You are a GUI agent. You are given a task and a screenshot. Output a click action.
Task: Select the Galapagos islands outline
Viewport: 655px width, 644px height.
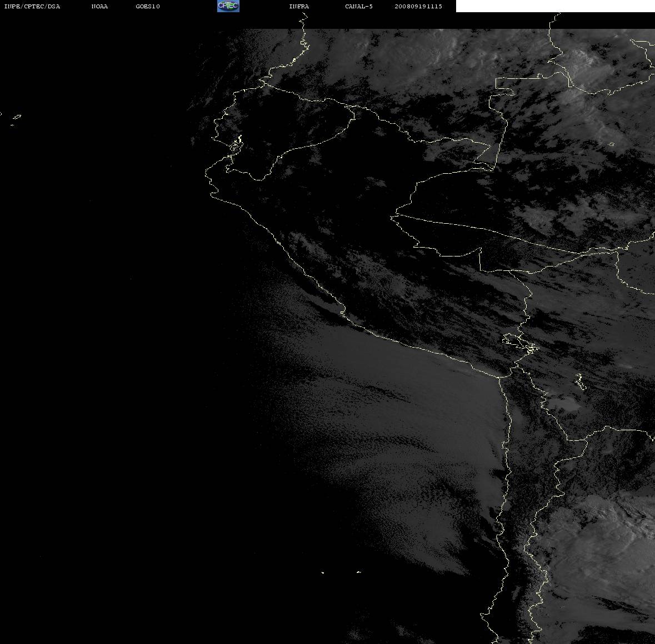click(13, 119)
